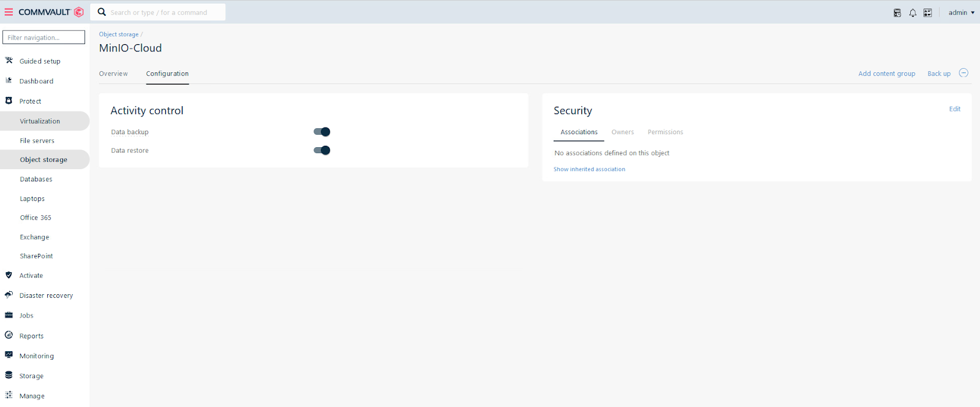
Task: Expand the Storage navigation group
Action: 31,376
